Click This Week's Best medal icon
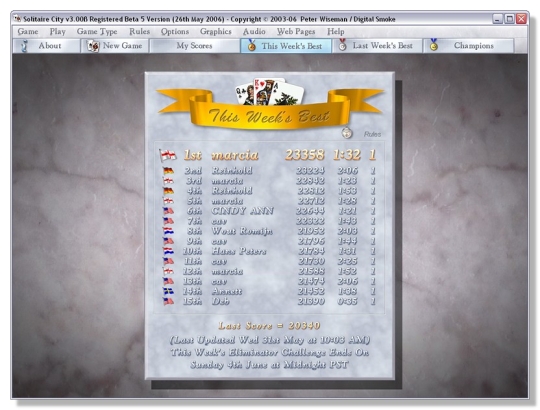 click(x=252, y=45)
